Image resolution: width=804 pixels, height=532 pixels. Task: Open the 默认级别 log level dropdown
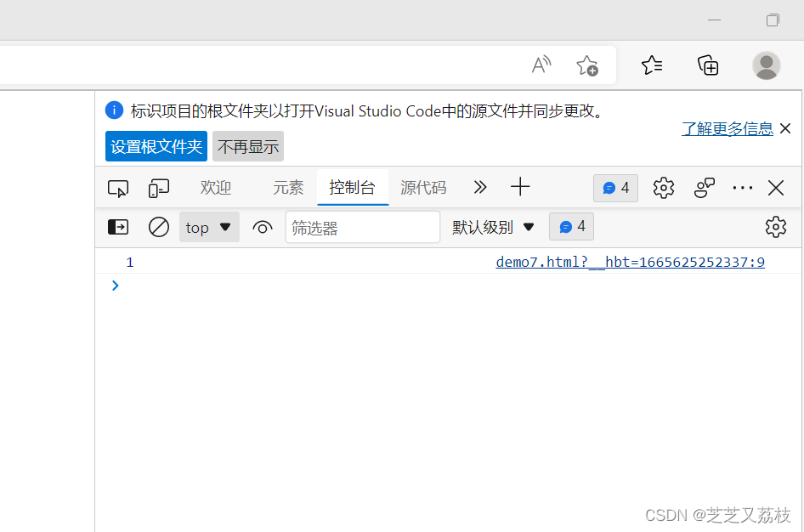click(x=493, y=227)
